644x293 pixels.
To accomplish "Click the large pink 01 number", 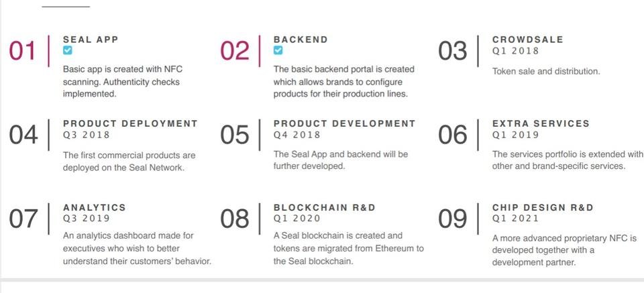I will coord(22,51).
